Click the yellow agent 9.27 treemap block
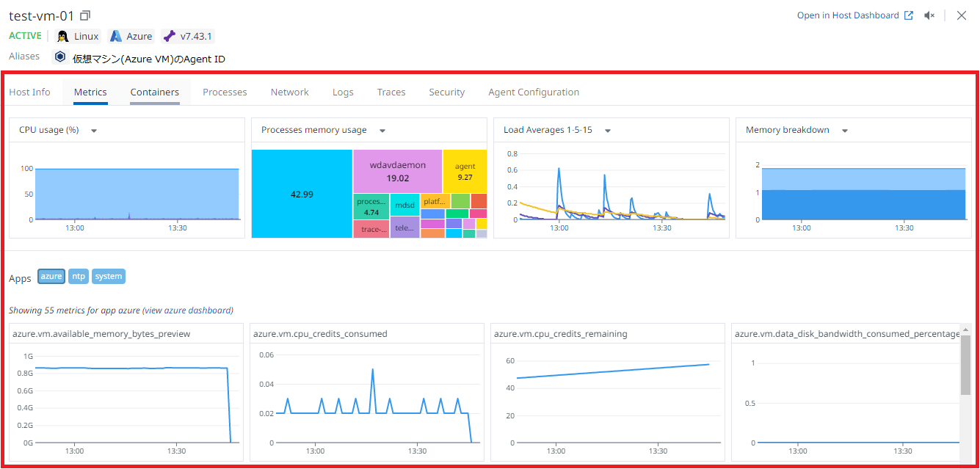Viewport: 980px width, 469px height. [x=465, y=172]
